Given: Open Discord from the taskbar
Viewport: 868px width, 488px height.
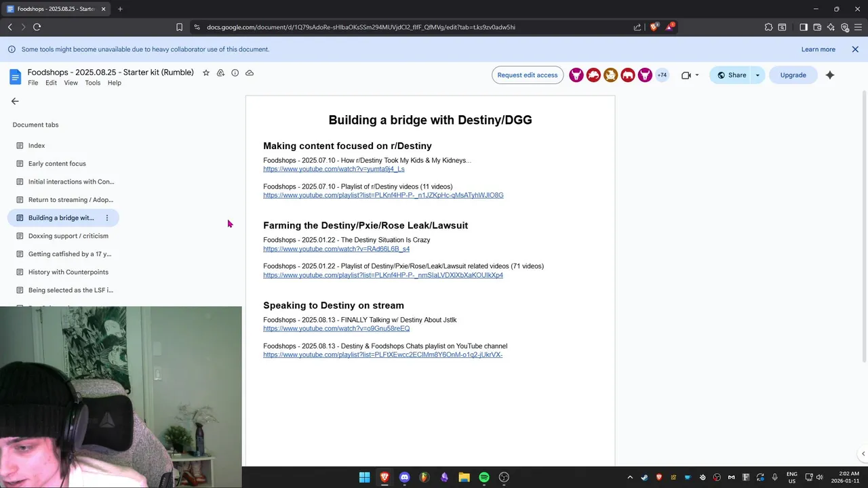Looking at the screenshot, I should 405,477.
